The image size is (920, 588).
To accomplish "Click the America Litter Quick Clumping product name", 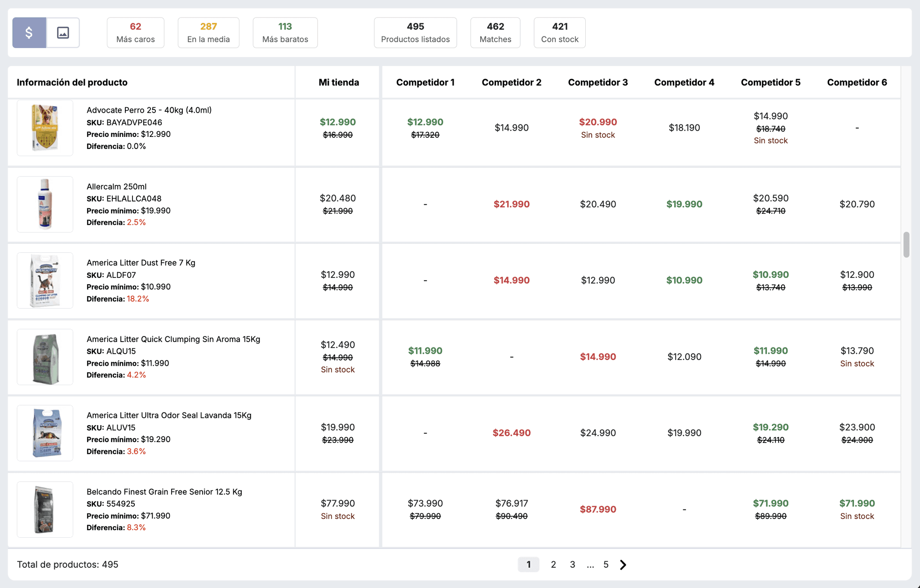I will point(173,339).
